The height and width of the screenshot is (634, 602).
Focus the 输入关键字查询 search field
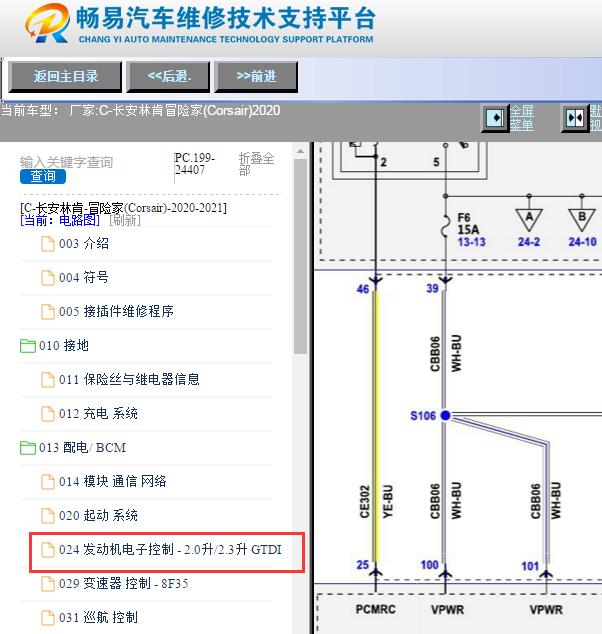point(66,162)
